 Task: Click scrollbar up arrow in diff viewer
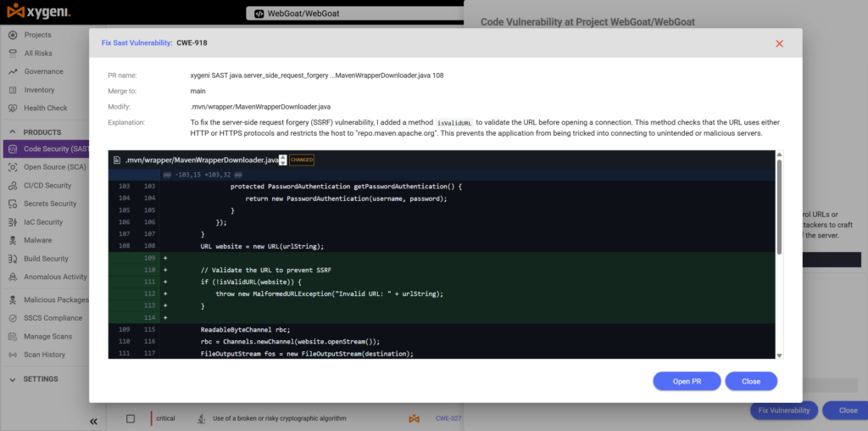click(780, 154)
